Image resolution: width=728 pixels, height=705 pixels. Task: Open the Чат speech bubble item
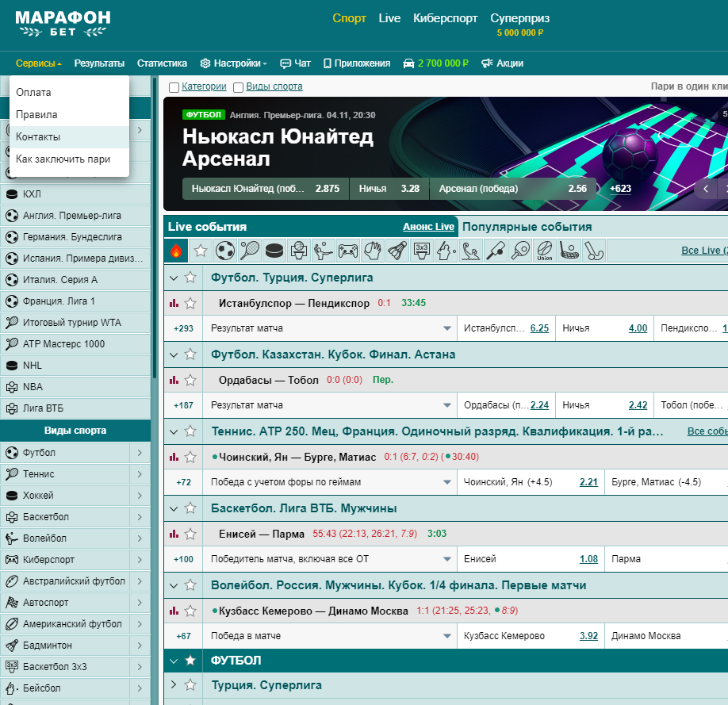(x=295, y=63)
